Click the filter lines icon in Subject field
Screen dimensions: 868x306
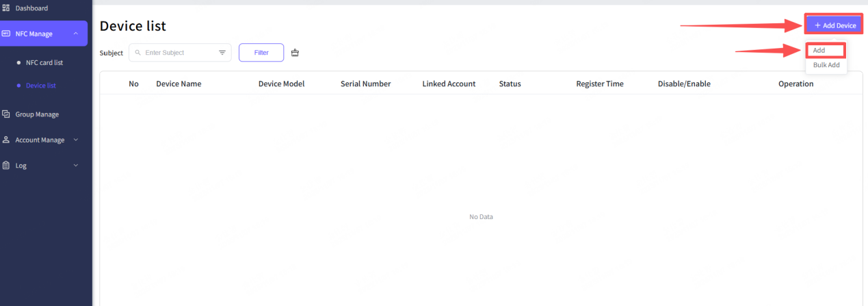point(222,53)
